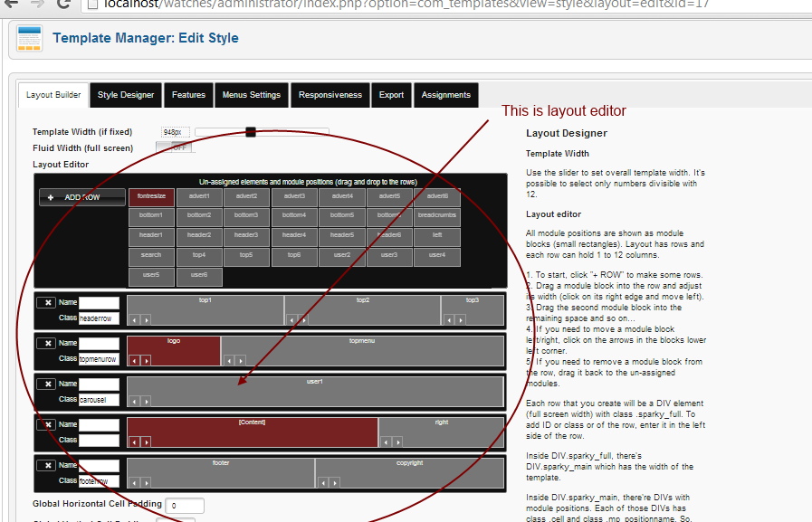
Task: Move the logo block right
Action: tap(146, 361)
